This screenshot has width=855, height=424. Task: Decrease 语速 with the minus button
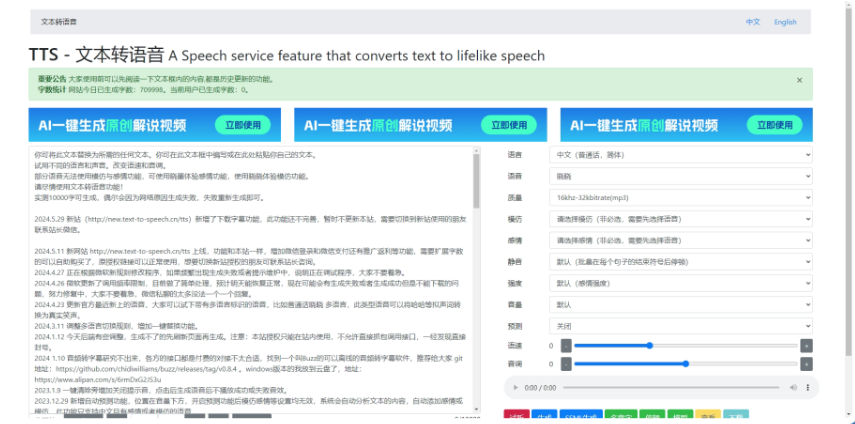pyautogui.click(x=566, y=345)
